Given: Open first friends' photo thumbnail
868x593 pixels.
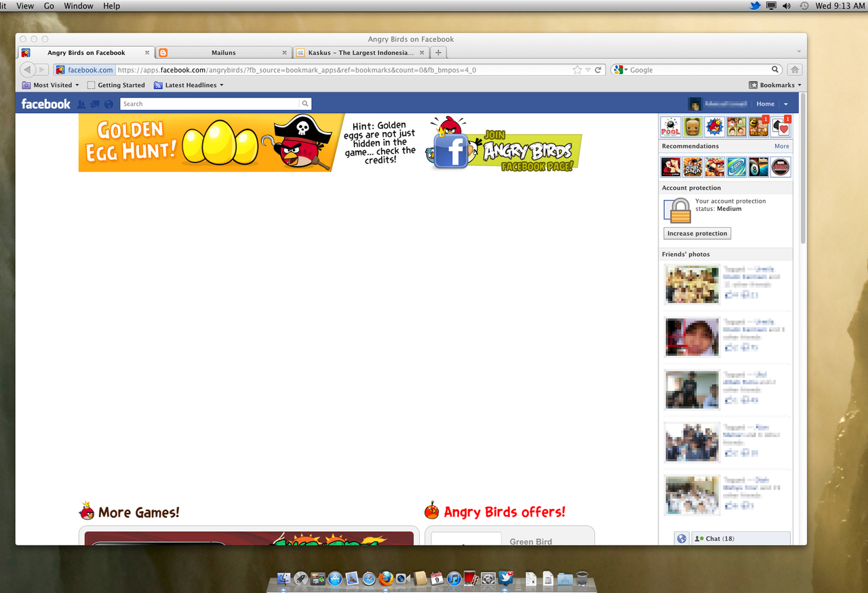Looking at the screenshot, I should (692, 284).
